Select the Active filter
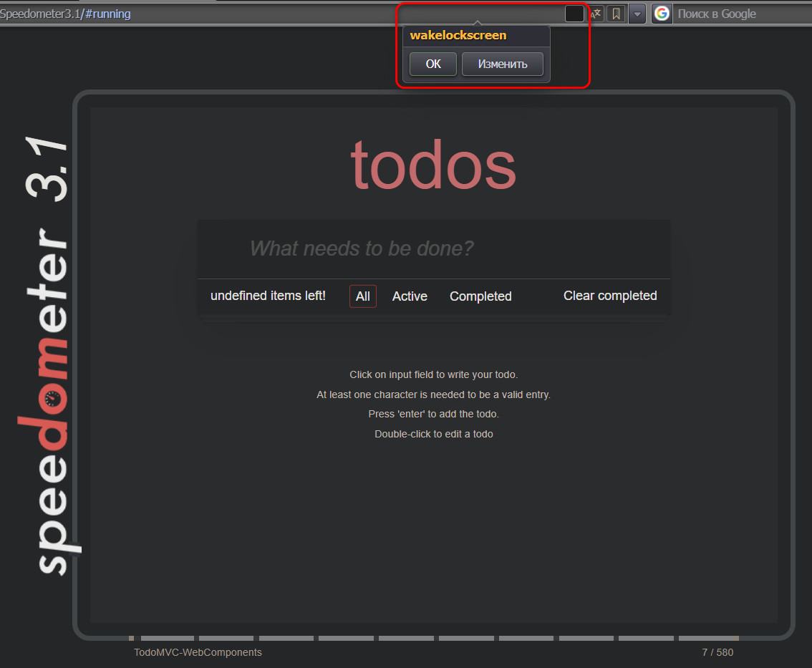Screen dimensions: 812x668 pyautogui.click(x=410, y=296)
